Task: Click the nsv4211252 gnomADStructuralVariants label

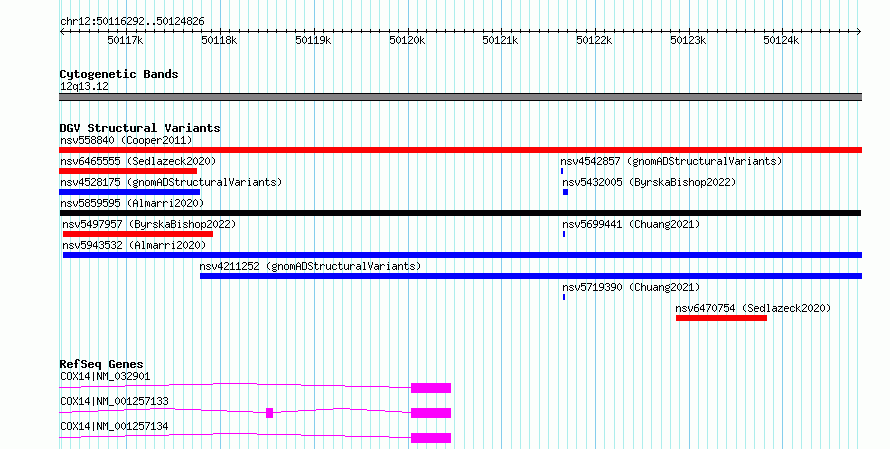Action: 310,266
